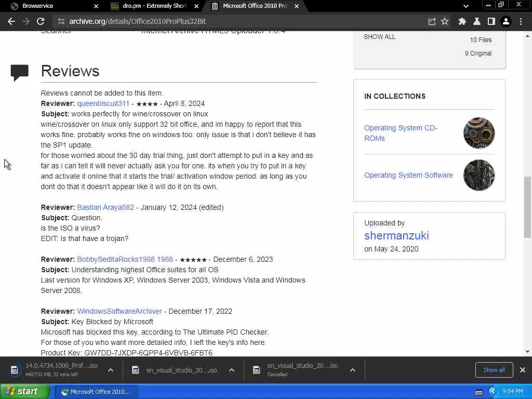Viewport: 532px width, 399px height.
Task: Close the downloads bar
Action: coord(523,370)
